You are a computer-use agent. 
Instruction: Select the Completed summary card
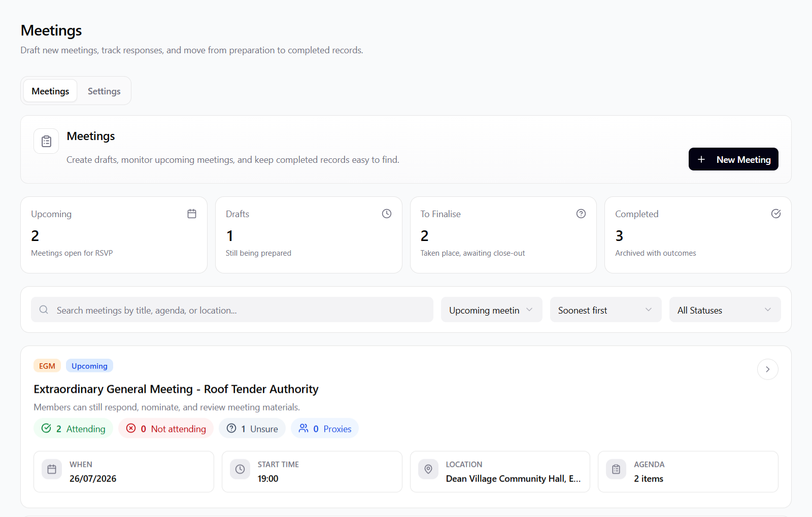[698, 235]
